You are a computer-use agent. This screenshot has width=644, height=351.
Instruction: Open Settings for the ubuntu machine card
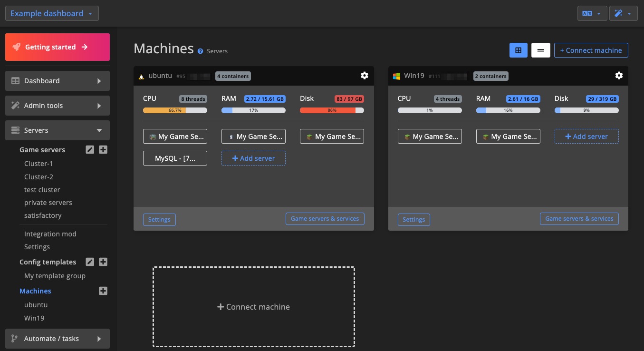(159, 220)
